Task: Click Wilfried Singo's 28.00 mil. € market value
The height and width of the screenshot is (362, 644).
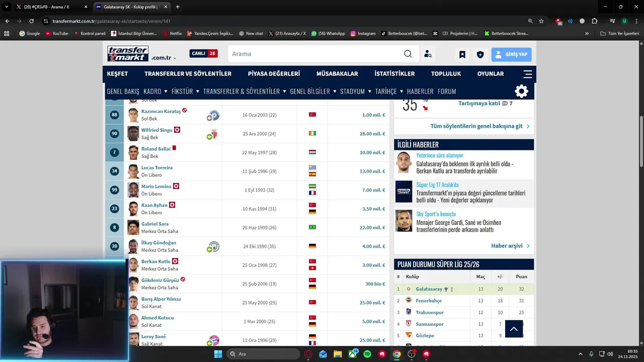Action: pyautogui.click(x=372, y=134)
